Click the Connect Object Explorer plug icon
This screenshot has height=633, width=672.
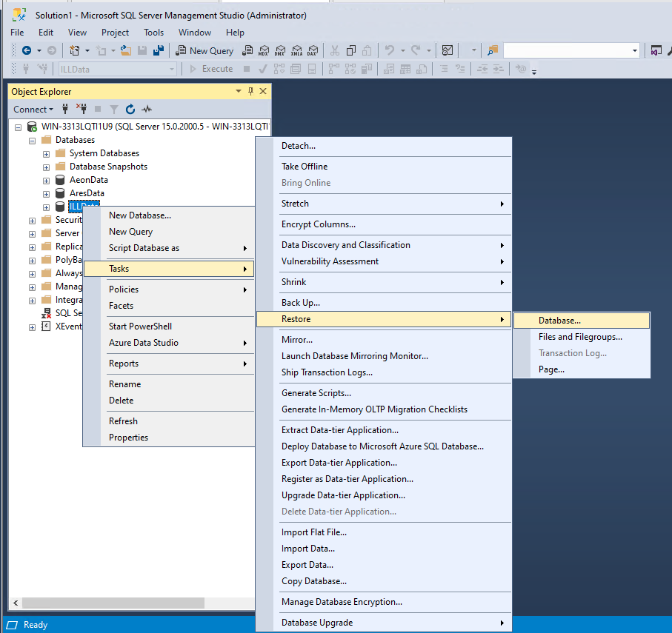click(x=65, y=109)
